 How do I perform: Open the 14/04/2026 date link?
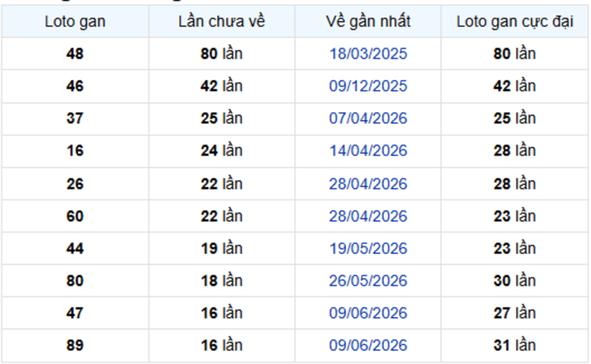point(368,151)
